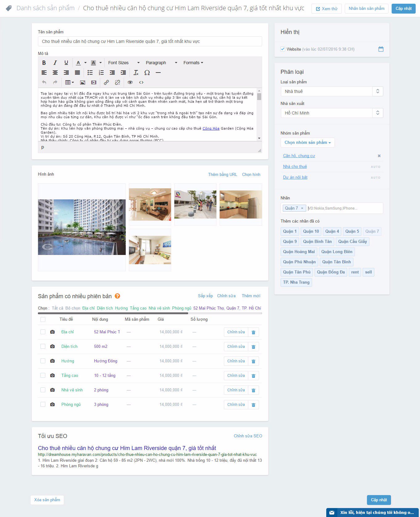420x517 pixels.
Task: Remove link in description editor
Action: (x=117, y=82)
